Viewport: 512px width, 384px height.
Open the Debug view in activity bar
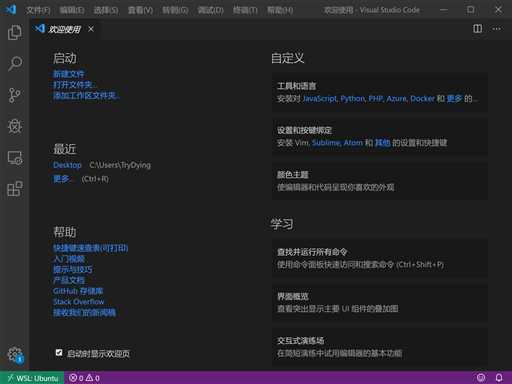click(x=15, y=126)
